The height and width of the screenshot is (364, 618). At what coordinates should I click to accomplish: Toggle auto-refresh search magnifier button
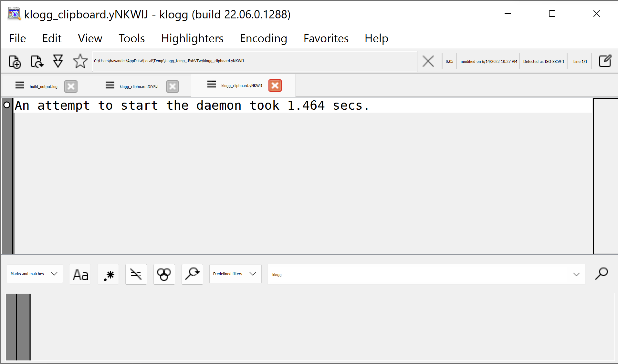[192, 274]
